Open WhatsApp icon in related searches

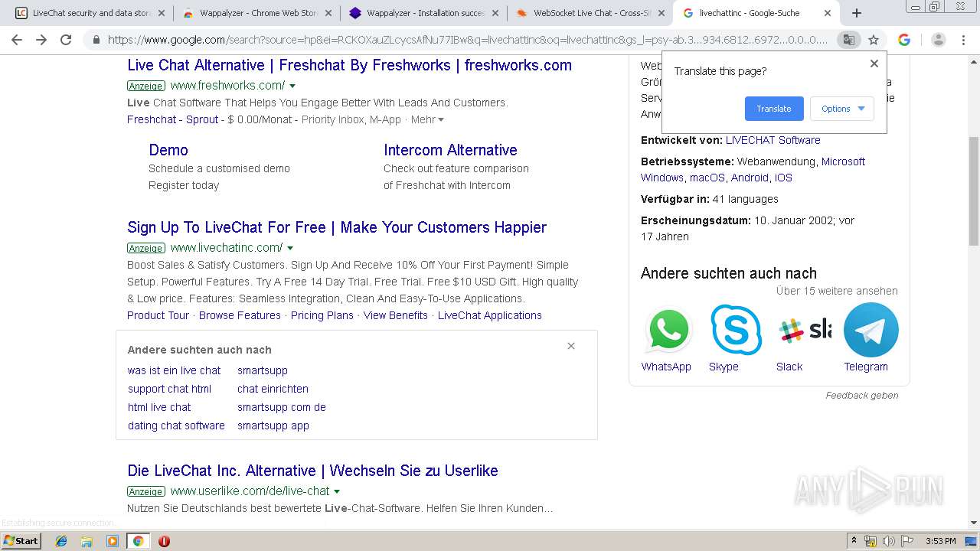pyautogui.click(x=668, y=331)
